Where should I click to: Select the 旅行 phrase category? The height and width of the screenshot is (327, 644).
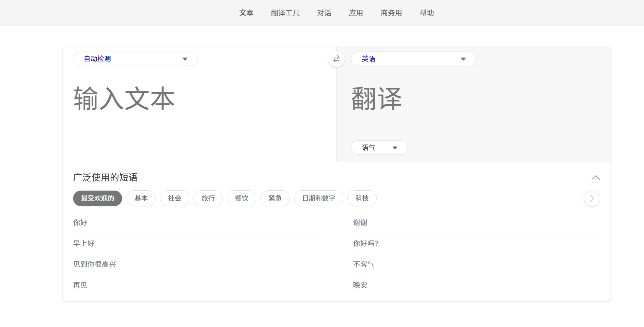[x=208, y=198]
